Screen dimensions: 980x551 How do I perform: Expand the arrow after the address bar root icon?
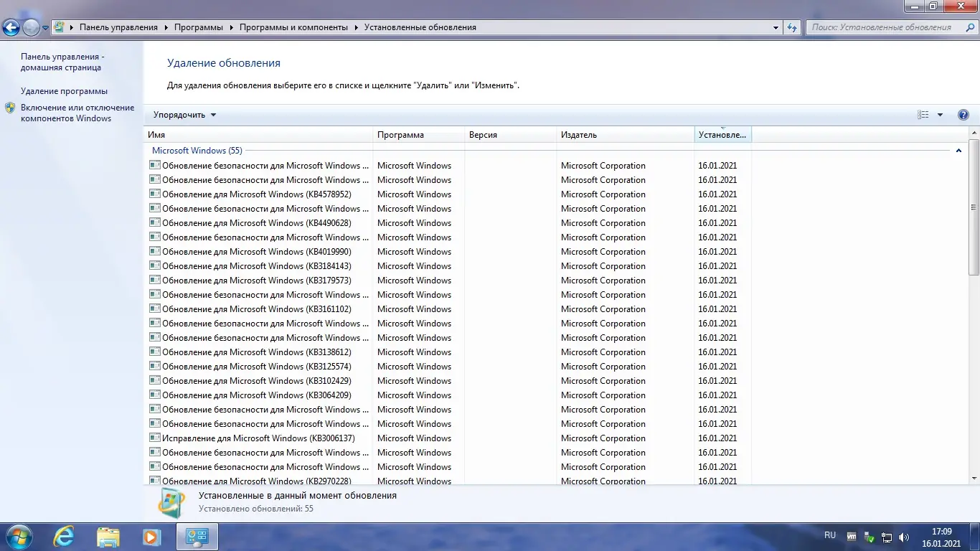point(72,27)
